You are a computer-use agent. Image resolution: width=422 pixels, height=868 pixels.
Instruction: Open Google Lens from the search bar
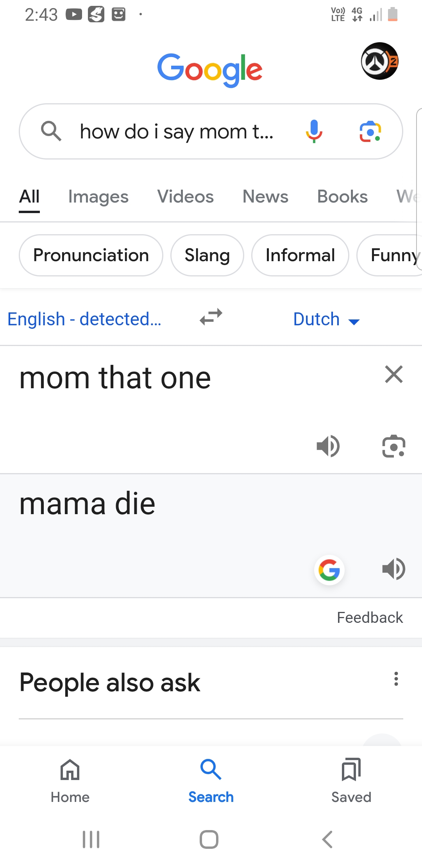[370, 131]
